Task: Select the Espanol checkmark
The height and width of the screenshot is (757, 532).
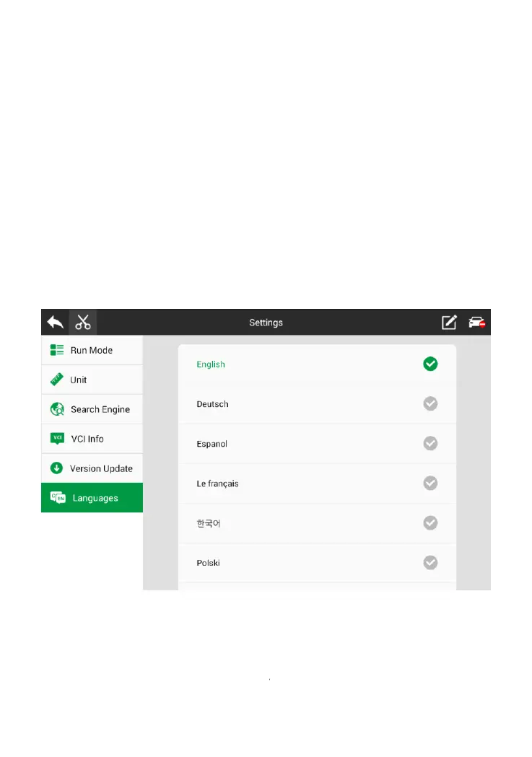Action: [x=430, y=443]
